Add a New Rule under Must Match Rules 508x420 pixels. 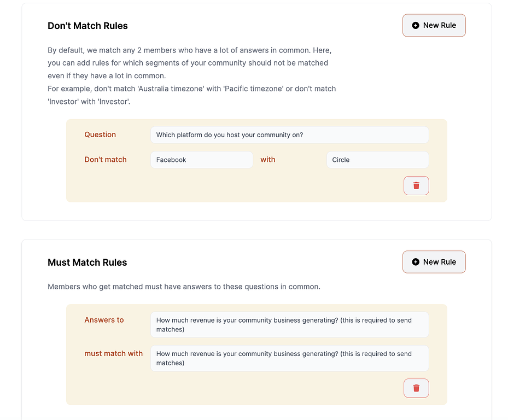tap(434, 262)
